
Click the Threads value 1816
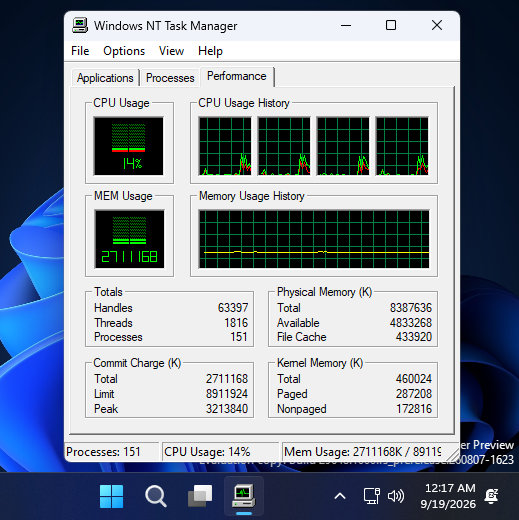[x=236, y=323]
